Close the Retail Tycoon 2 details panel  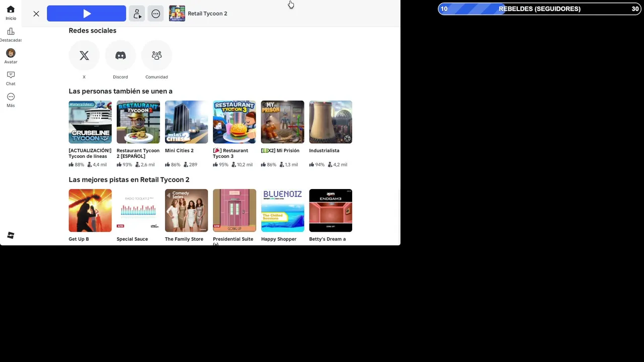(x=36, y=14)
